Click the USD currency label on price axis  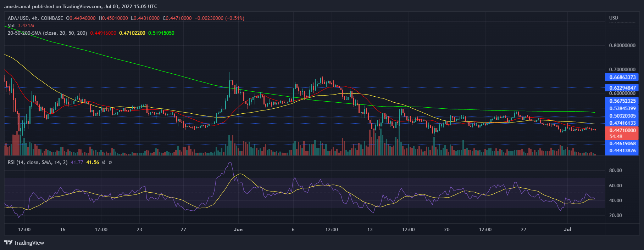[x=614, y=18]
